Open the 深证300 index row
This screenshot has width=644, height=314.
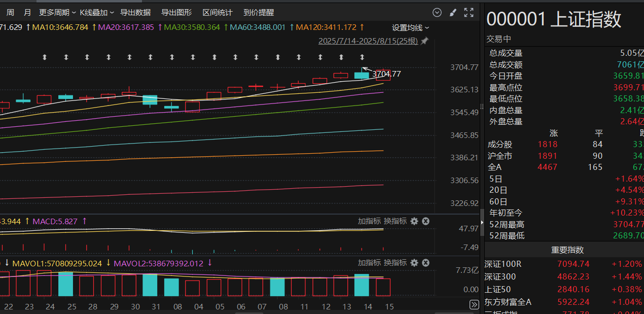coord(564,276)
